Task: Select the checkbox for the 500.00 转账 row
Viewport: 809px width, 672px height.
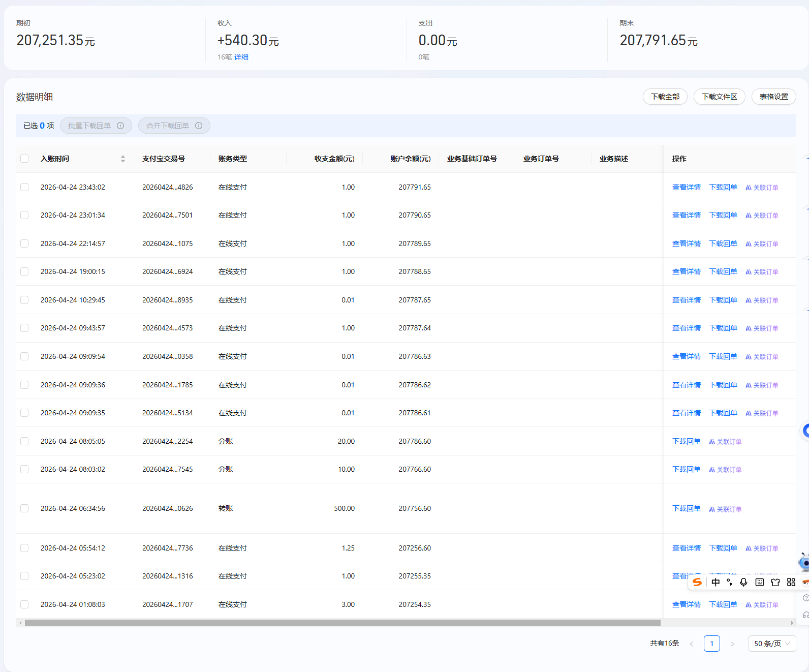Action: coord(24,508)
